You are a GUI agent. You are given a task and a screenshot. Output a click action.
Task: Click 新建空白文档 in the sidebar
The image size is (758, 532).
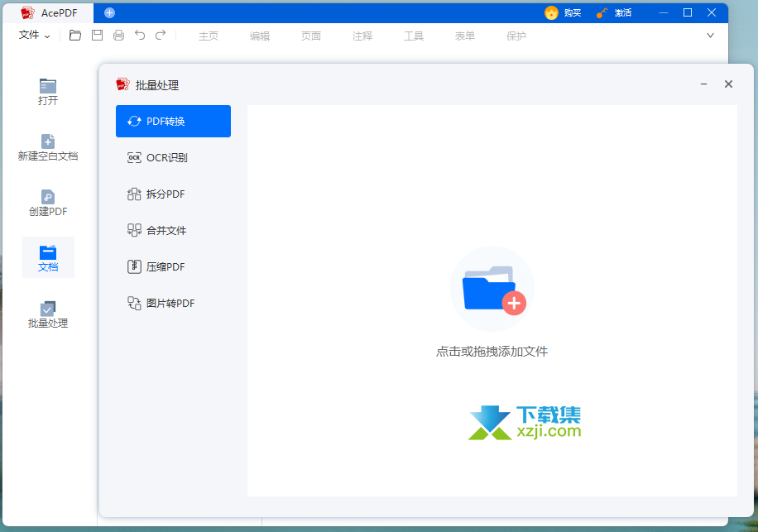pyautogui.click(x=48, y=148)
